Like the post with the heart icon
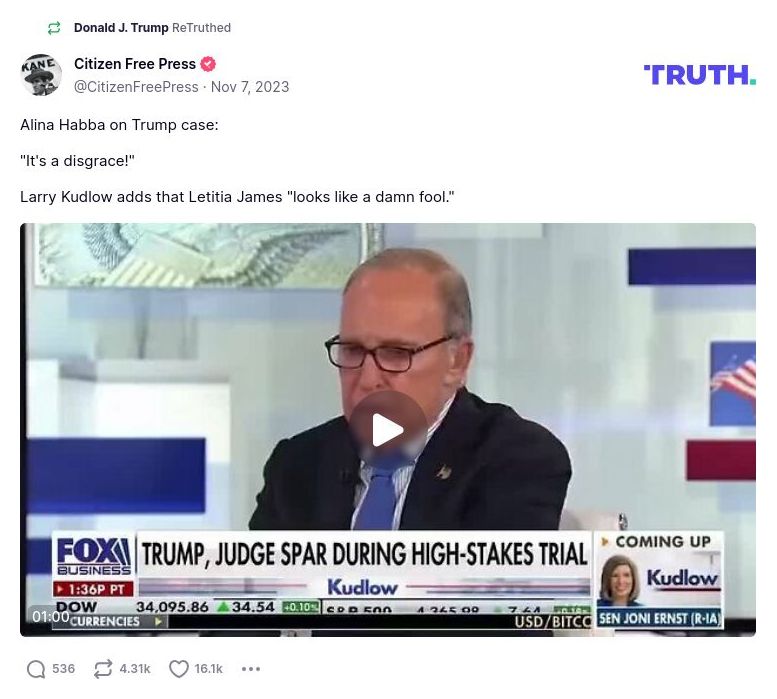This screenshot has width=777, height=699. [178, 669]
